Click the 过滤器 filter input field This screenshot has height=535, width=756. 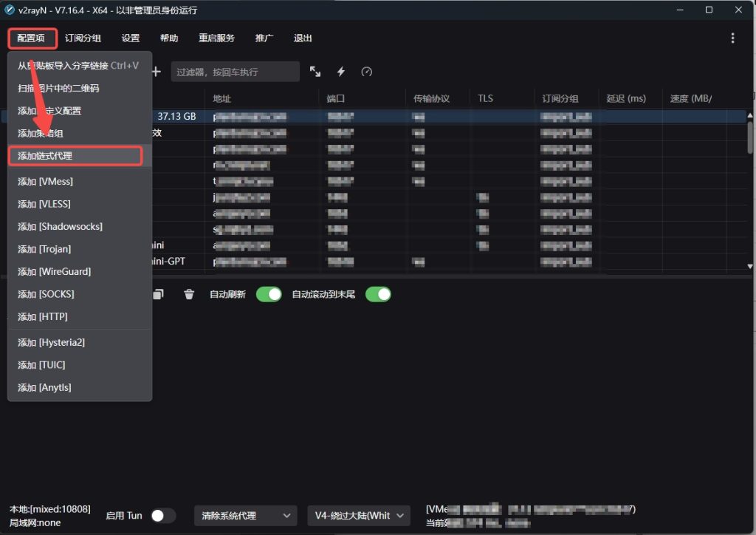235,72
